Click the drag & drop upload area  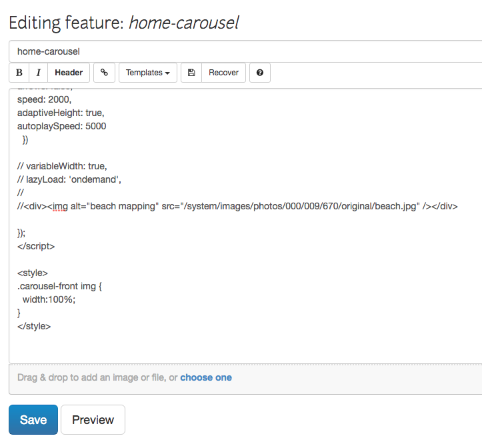pyautogui.click(x=245, y=379)
